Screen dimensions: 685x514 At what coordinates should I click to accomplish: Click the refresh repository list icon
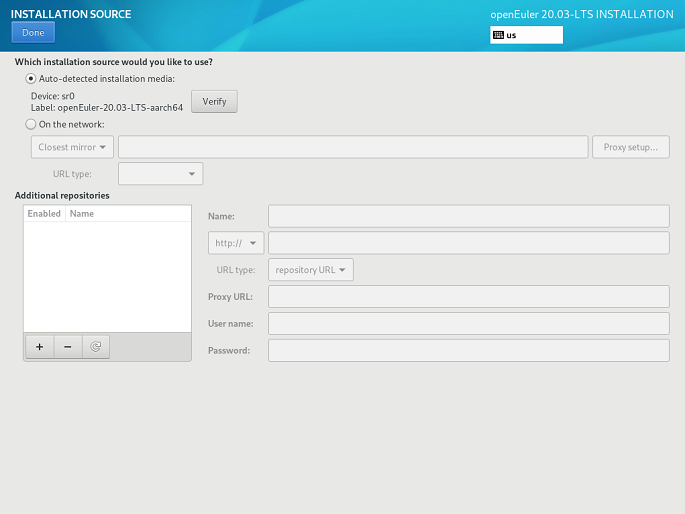(96, 347)
